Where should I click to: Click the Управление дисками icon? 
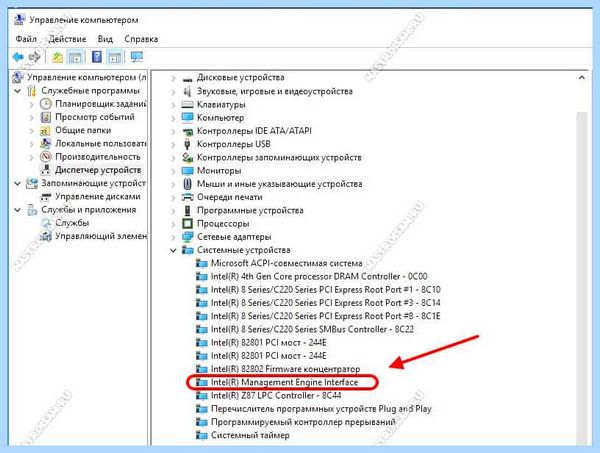[46, 197]
